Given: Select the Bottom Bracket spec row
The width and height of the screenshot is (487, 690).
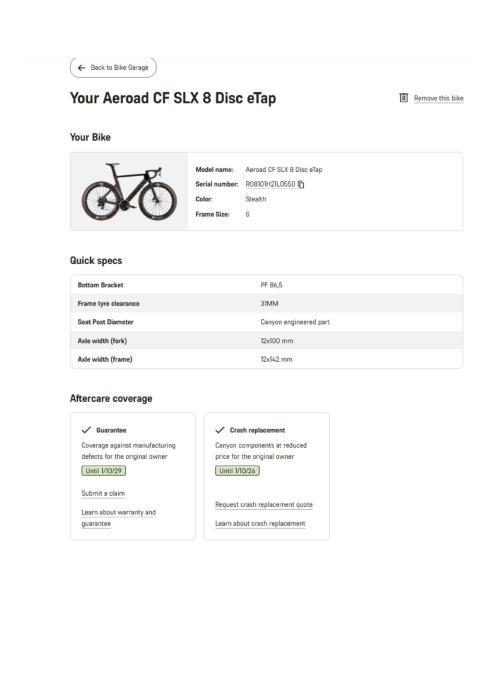Looking at the screenshot, I should [267, 285].
